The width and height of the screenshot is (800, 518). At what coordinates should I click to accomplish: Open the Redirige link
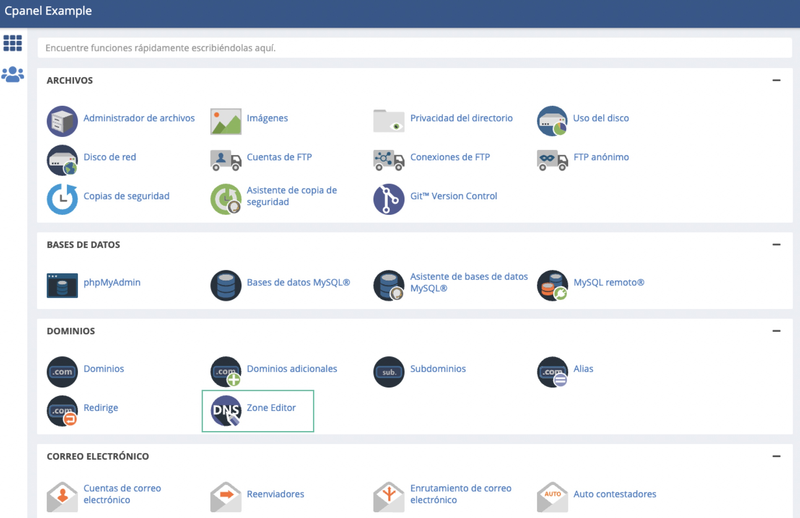tap(101, 408)
